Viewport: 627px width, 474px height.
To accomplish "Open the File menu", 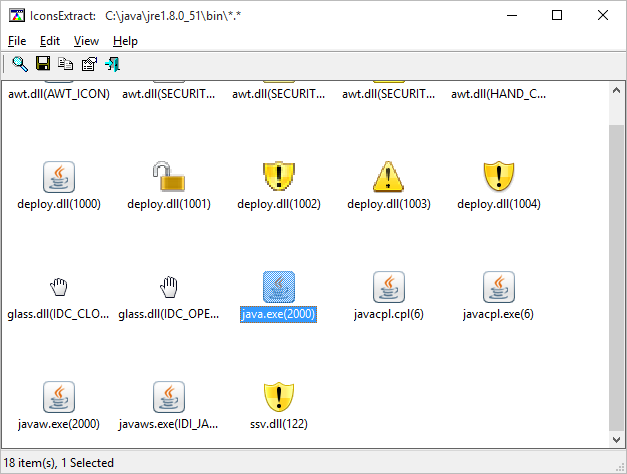I will (x=17, y=41).
